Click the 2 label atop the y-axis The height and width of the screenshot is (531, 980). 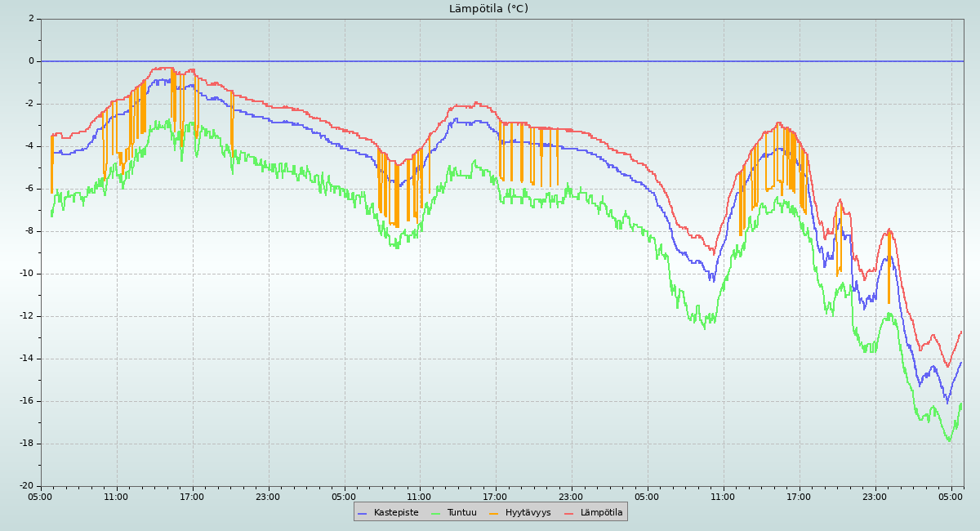tap(31, 19)
